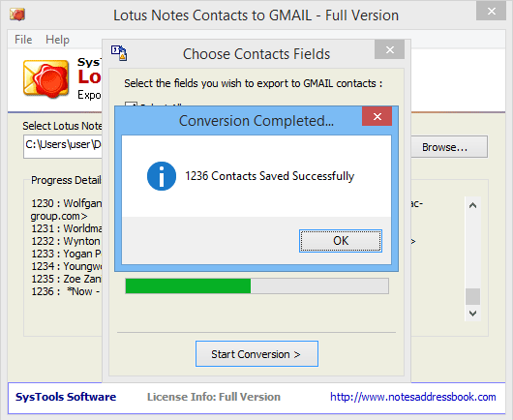Select progress entry 1236 in details list
The height and width of the screenshot is (420, 513).
[66, 291]
